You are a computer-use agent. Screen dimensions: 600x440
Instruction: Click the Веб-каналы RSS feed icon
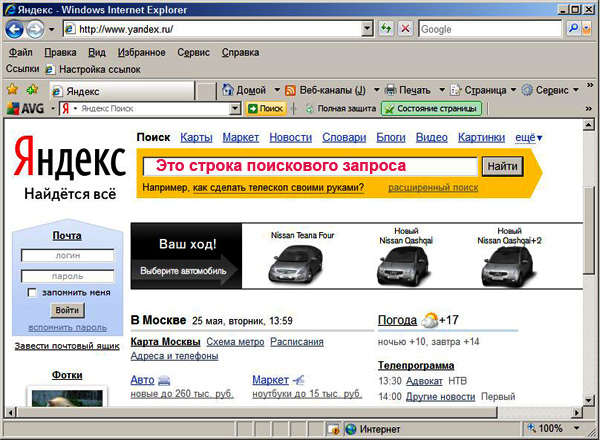[x=290, y=90]
